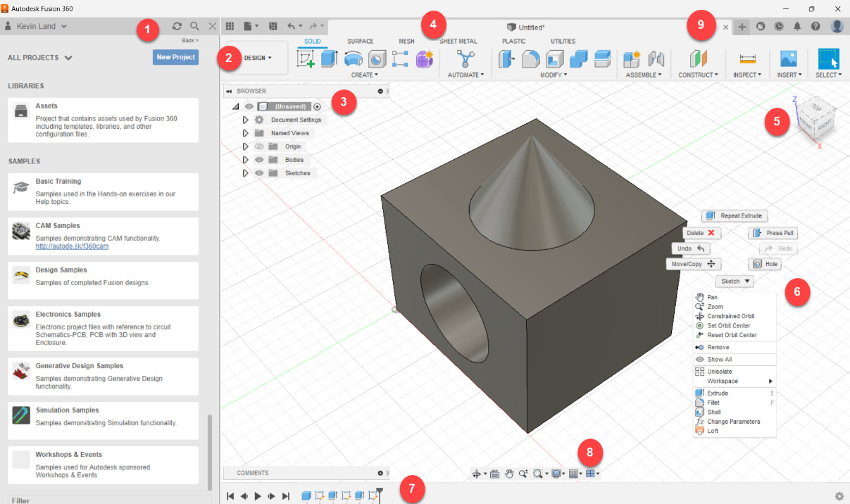Open the MODIFY dropdown menu
Viewport: 850px width, 504px height.
click(554, 75)
